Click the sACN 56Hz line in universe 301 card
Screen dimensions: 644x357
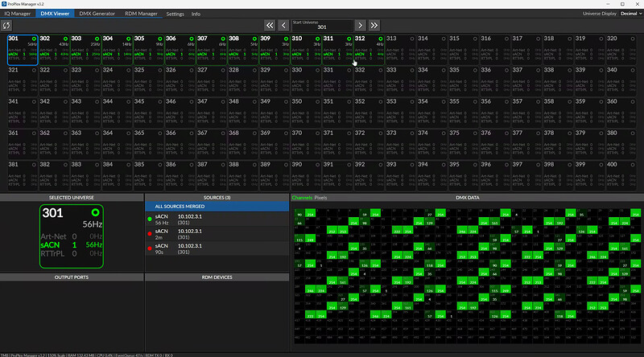(x=72, y=245)
